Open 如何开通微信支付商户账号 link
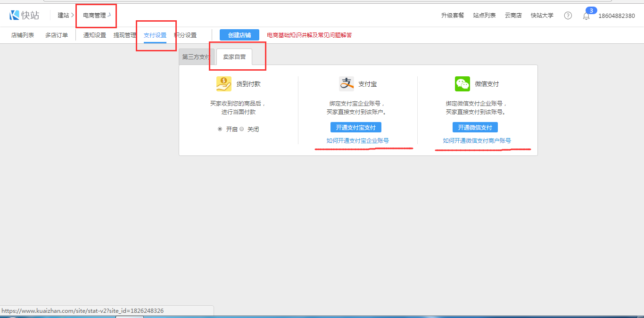The height and width of the screenshot is (318, 644). (x=477, y=141)
